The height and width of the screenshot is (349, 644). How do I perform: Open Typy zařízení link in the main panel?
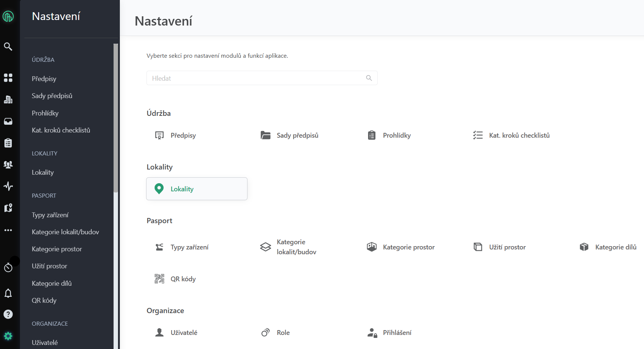coord(189,247)
